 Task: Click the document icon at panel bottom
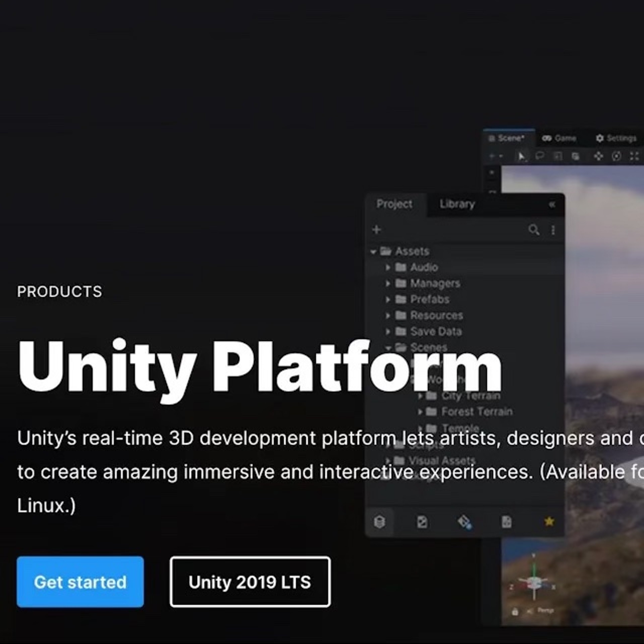point(506,522)
